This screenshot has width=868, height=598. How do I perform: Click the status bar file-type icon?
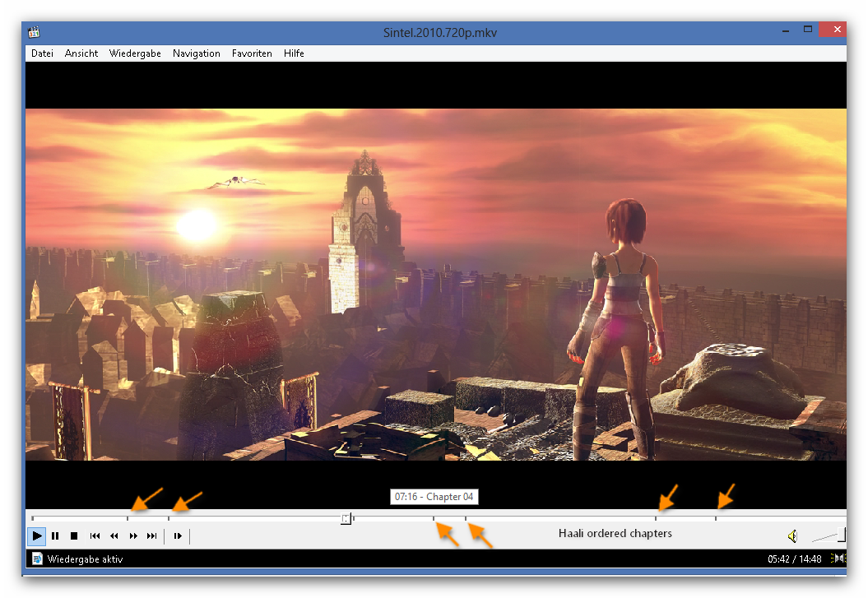coord(37,559)
